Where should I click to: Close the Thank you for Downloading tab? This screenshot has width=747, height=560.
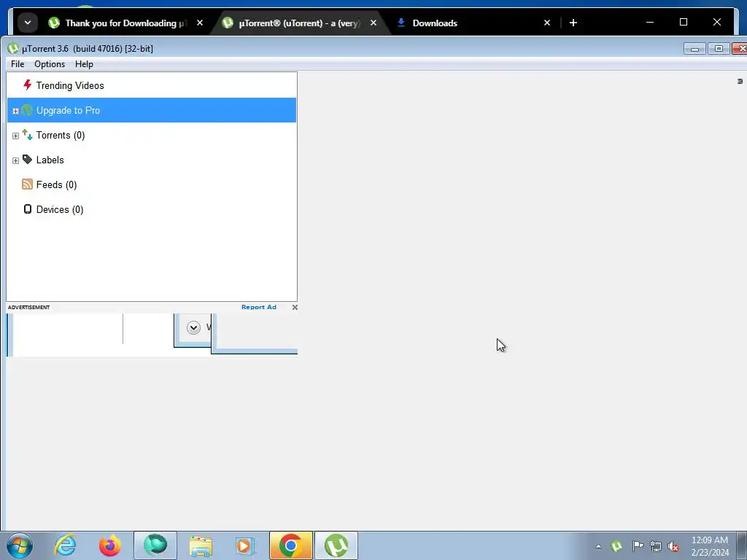click(x=200, y=23)
